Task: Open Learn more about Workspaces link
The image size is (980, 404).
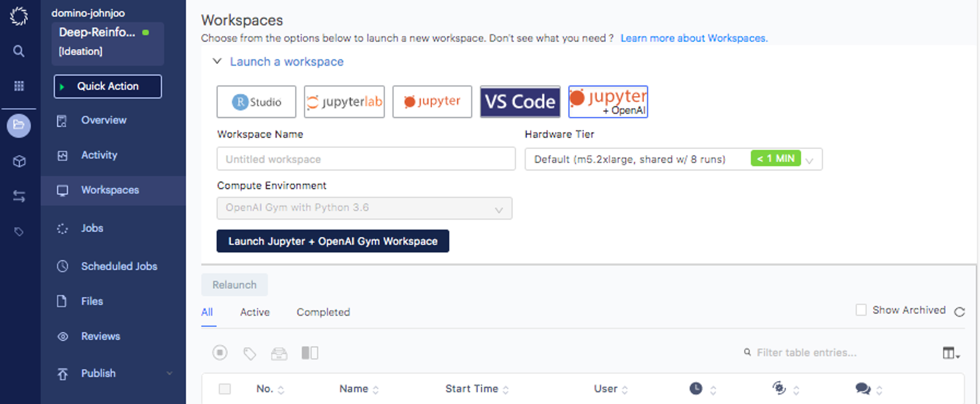Action: tap(694, 38)
